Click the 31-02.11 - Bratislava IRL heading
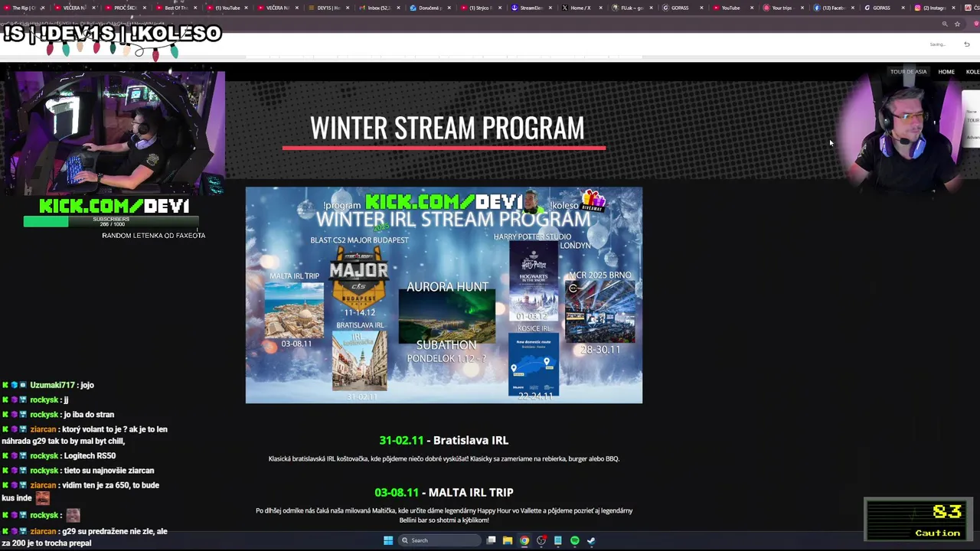The width and height of the screenshot is (980, 551). (x=444, y=440)
